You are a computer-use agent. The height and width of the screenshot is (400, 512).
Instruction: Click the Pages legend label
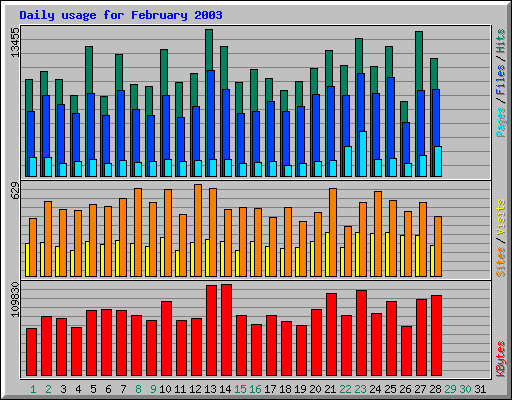point(501,122)
